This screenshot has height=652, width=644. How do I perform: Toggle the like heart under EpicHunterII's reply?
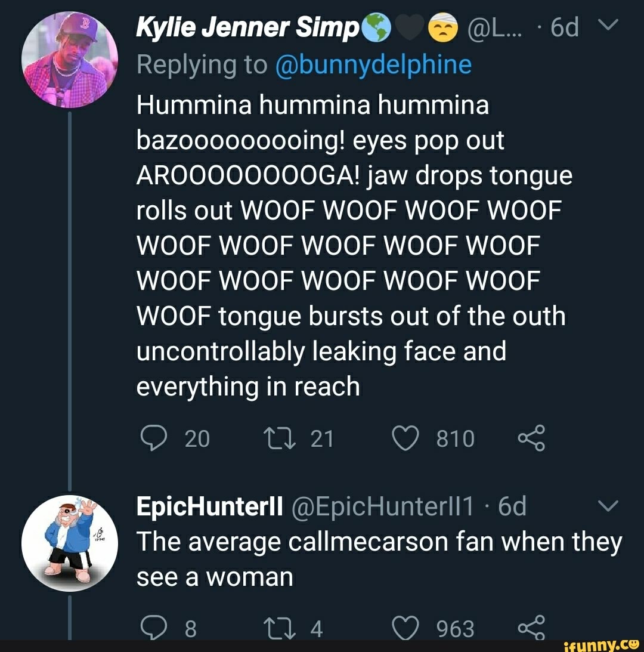point(408,628)
